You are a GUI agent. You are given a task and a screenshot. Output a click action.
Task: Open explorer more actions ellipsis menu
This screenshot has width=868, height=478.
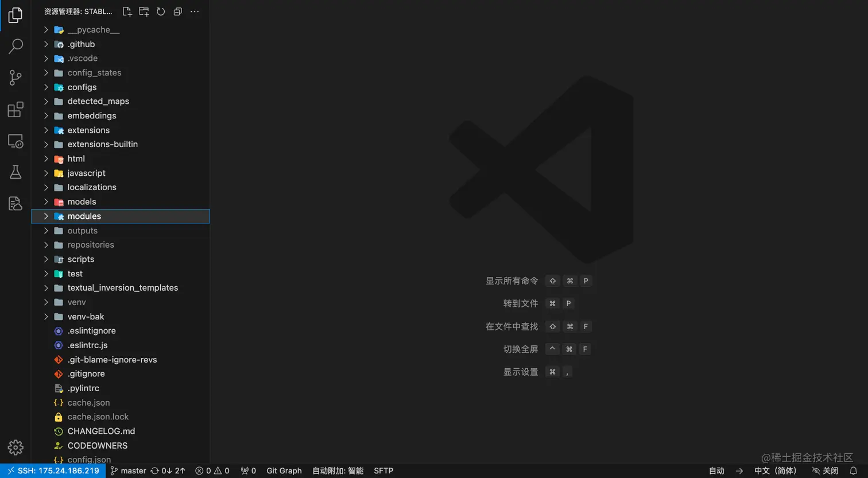pyautogui.click(x=195, y=11)
